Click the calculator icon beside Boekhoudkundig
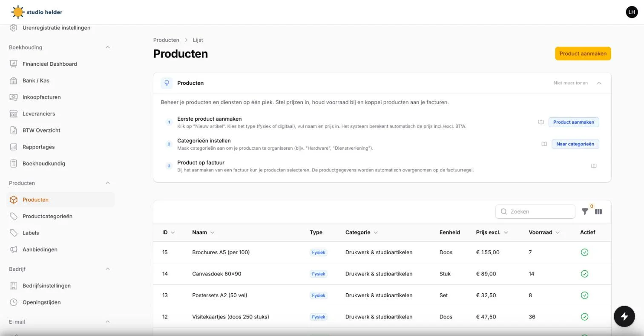The height and width of the screenshot is (336, 644). [x=14, y=163]
